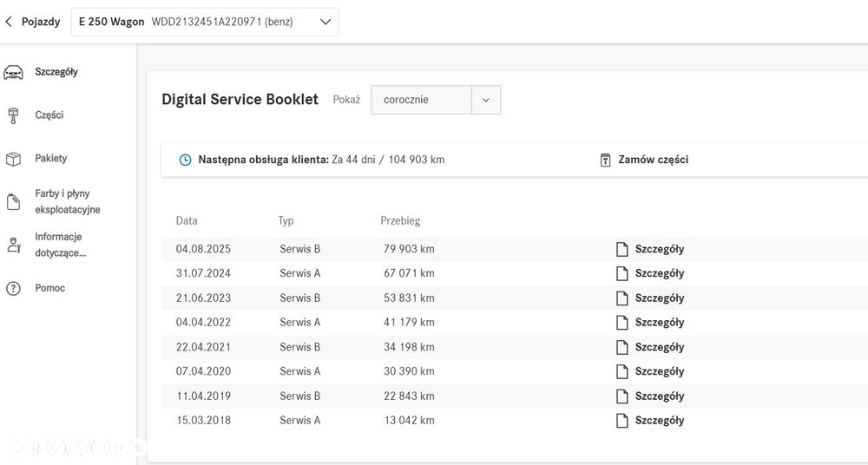
Task: Click document icon for 21.06.2023 row
Action: pos(622,298)
